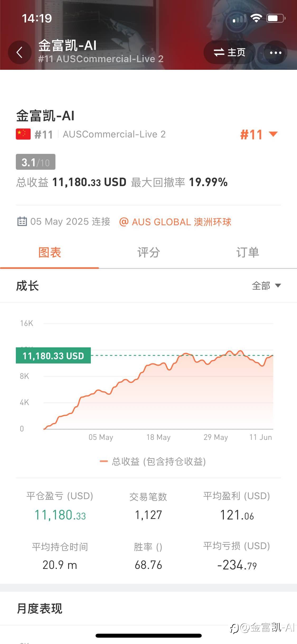This screenshot has width=297, height=644.
Task: Tap the 月度表现 section header
Action: click(40, 608)
